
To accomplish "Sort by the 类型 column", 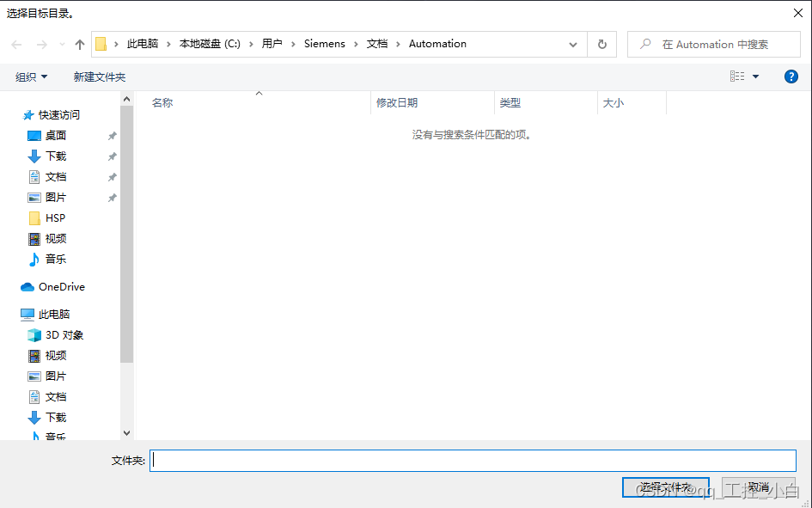I will [510, 103].
